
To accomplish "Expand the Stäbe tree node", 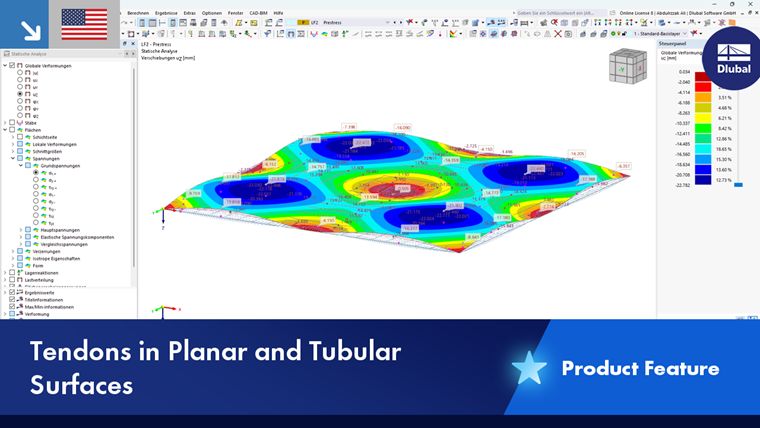I will [5, 123].
